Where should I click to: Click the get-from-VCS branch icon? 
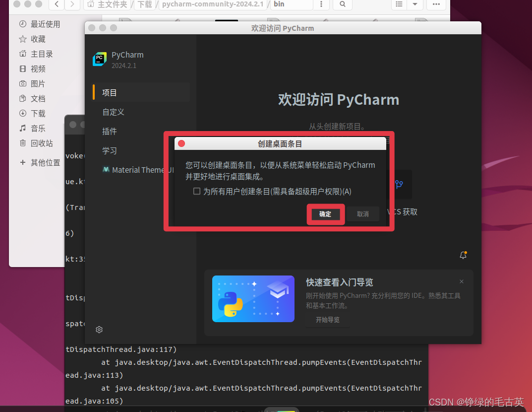tap(399, 185)
